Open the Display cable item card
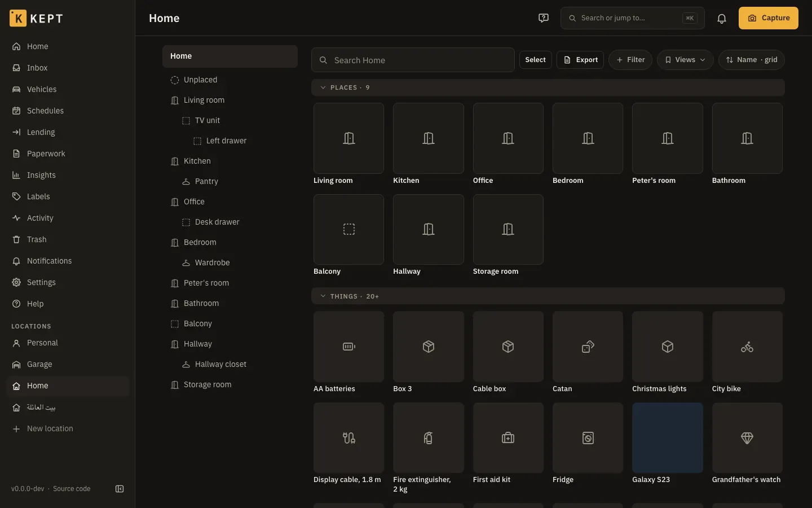This screenshot has height=508, width=812. tap(348, 444)
